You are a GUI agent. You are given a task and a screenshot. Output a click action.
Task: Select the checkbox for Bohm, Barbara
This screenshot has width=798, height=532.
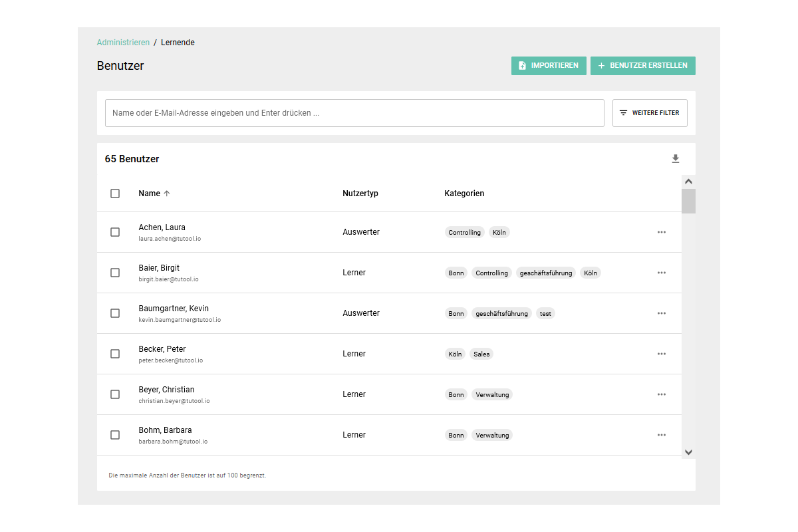click(x=115, y=435)
